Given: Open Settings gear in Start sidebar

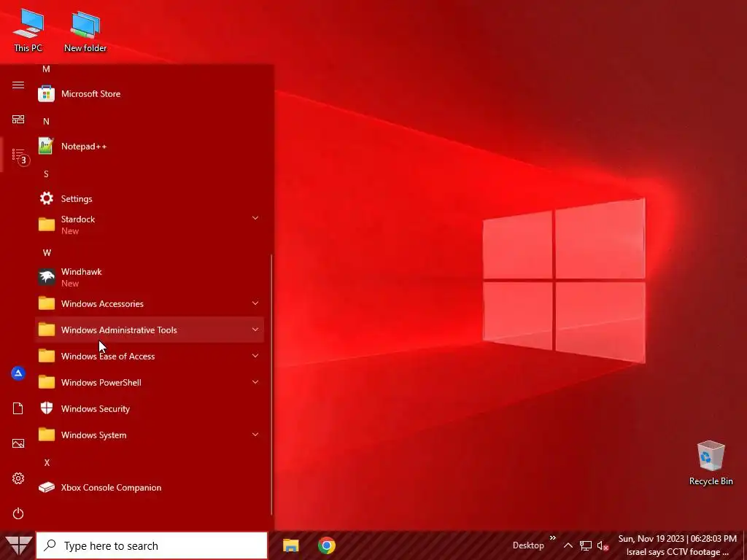Looking at the screenshot, I should coord(18,478).
